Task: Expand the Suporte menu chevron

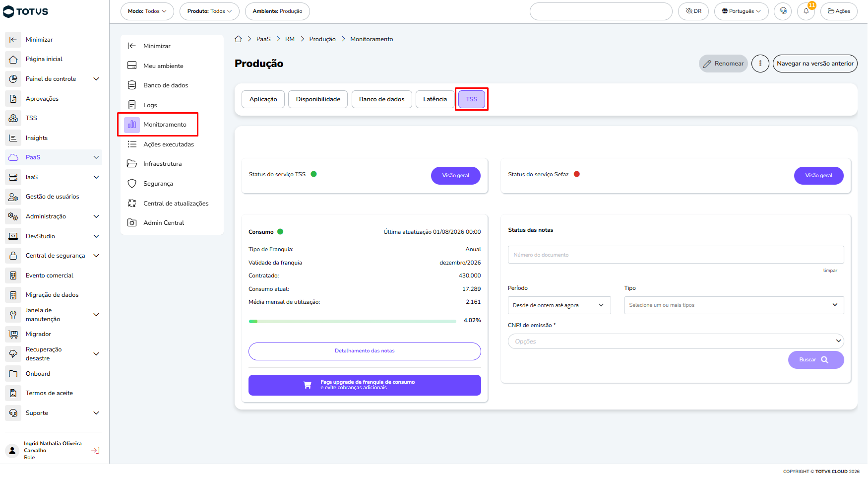Action: coord(96,413)
